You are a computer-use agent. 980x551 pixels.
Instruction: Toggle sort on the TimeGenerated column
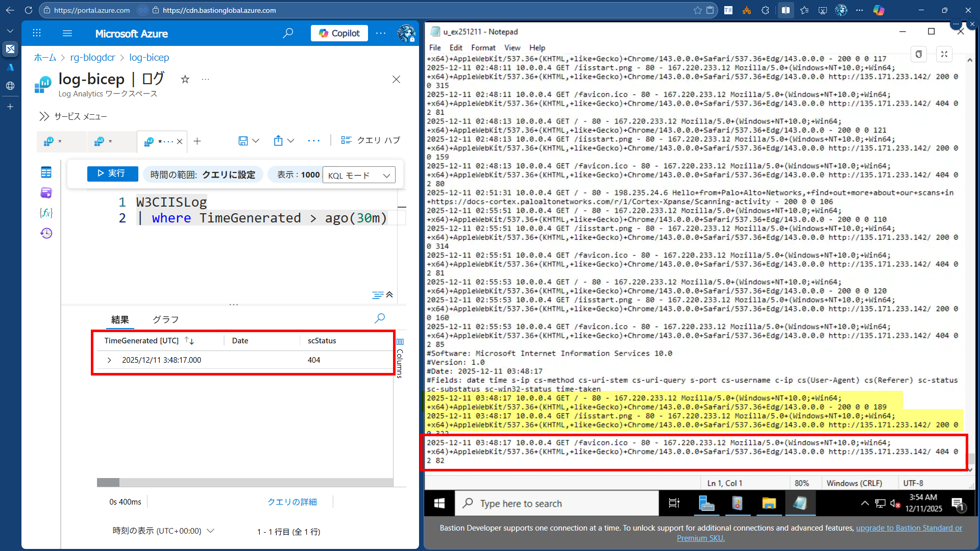189,341
